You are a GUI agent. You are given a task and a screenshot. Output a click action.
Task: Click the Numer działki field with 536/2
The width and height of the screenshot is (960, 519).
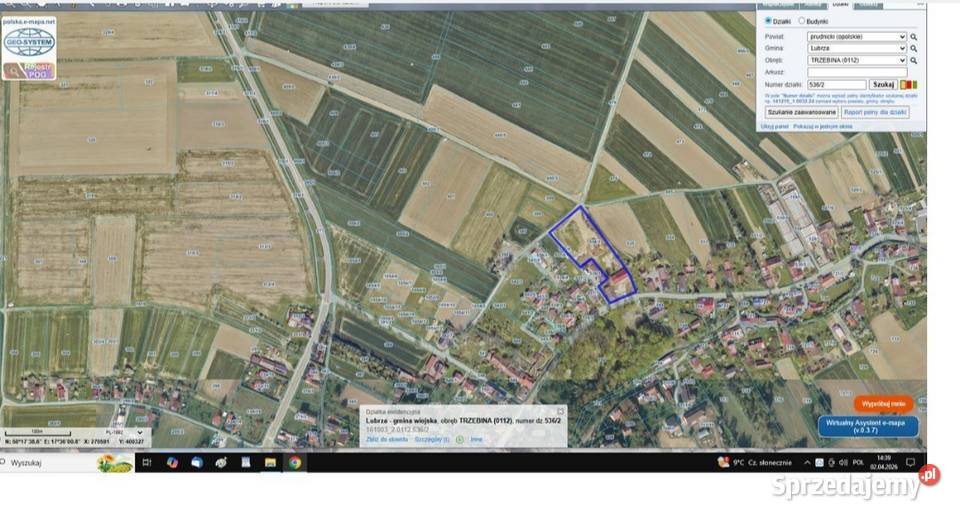point(836,84)
